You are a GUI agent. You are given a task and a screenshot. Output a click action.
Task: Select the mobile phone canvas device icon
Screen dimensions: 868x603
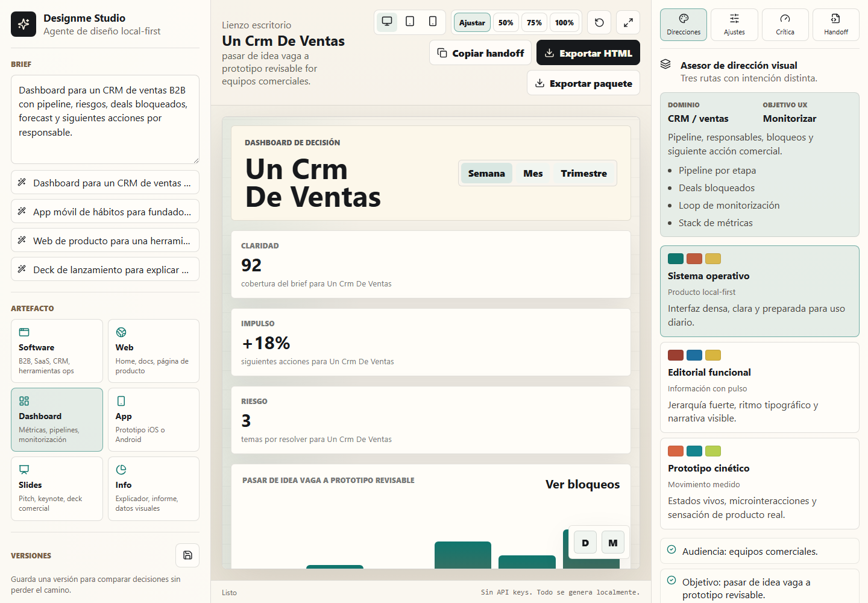click(x=433, y=22)
